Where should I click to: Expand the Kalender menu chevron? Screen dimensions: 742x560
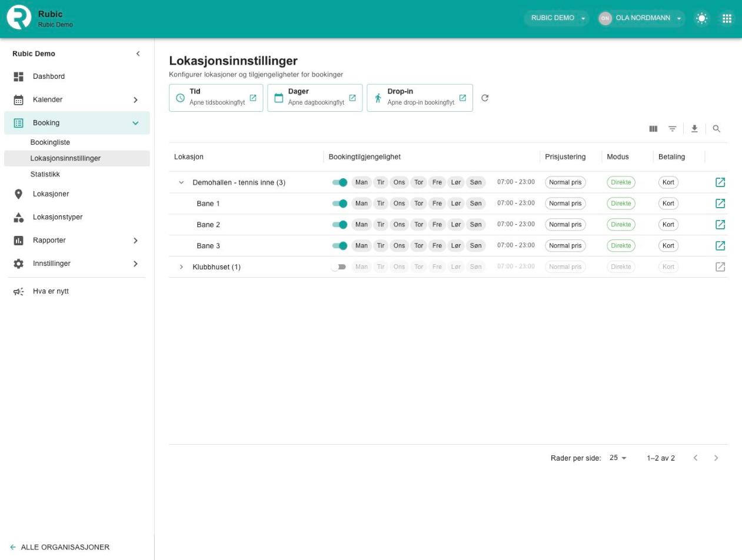135,100
